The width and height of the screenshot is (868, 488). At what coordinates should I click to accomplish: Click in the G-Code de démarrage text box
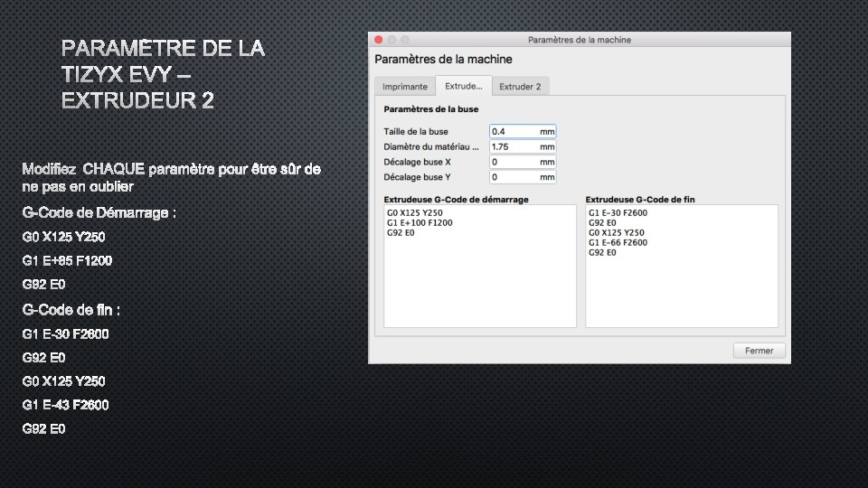tap(480, 266)
